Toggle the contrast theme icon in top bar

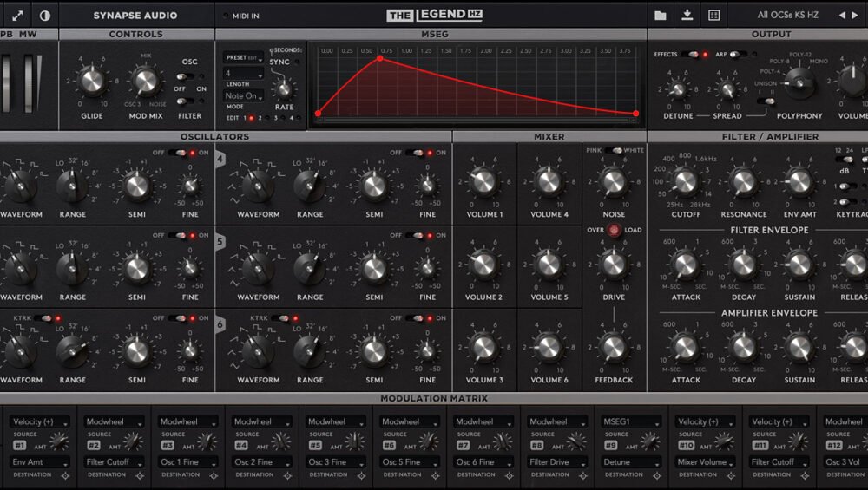click(x=45, y=16)
